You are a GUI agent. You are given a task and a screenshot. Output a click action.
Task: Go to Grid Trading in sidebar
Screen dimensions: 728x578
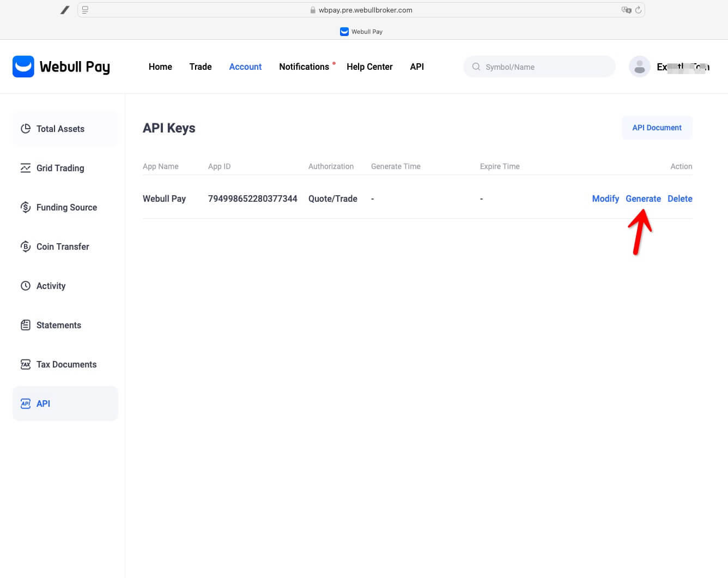(65, 168)
